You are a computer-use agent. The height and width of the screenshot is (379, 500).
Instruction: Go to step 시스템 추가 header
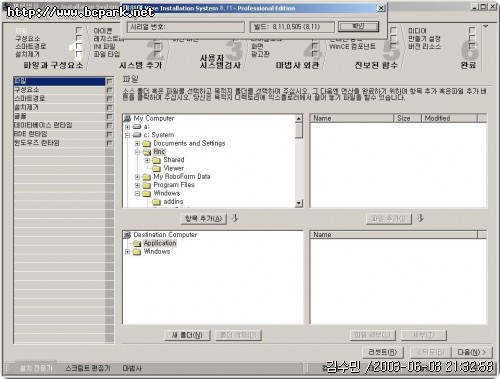141,65
